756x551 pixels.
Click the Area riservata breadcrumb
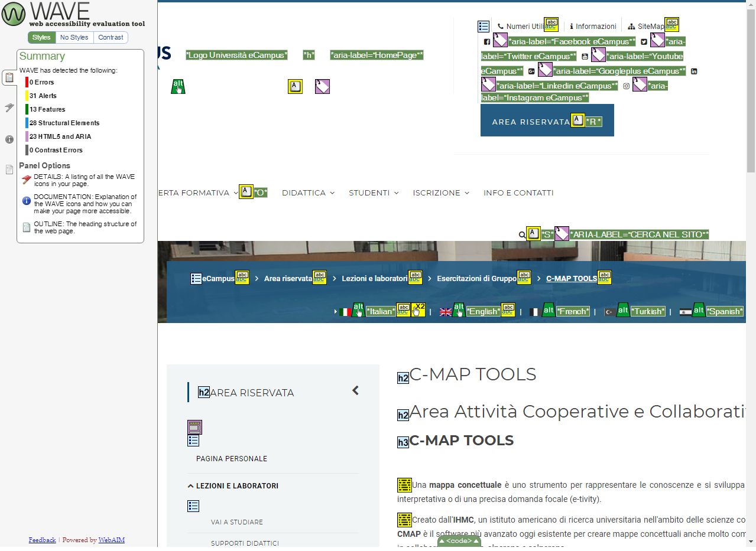[x=288, y=278]
